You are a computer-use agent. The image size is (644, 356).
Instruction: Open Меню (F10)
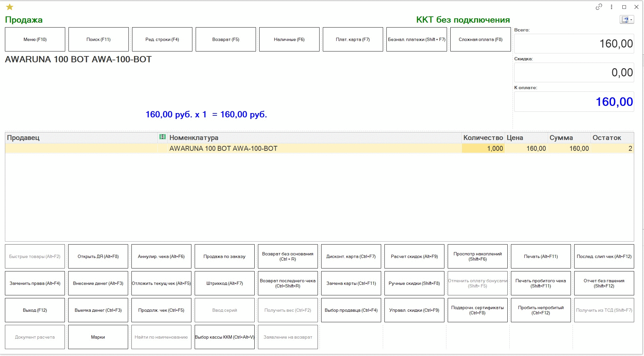coord(35,39)
